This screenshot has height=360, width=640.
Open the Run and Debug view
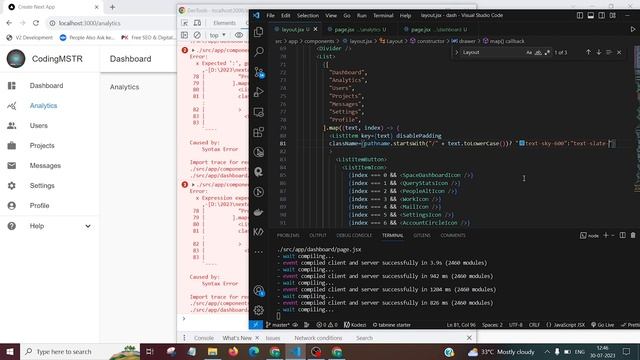[258, 92]
